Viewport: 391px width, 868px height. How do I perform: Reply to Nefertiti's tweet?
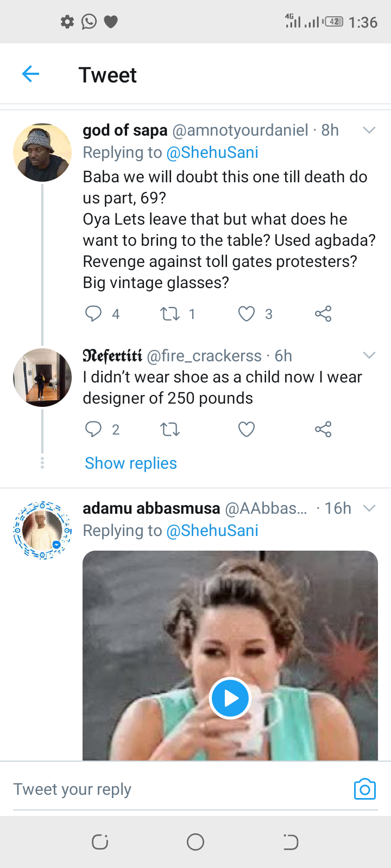[x=93, y=429]
